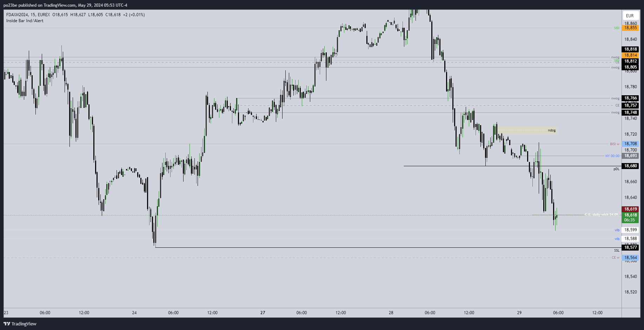
Task: Select the gray 18,693 NY 00:00 price label
Action: point(630,156)
